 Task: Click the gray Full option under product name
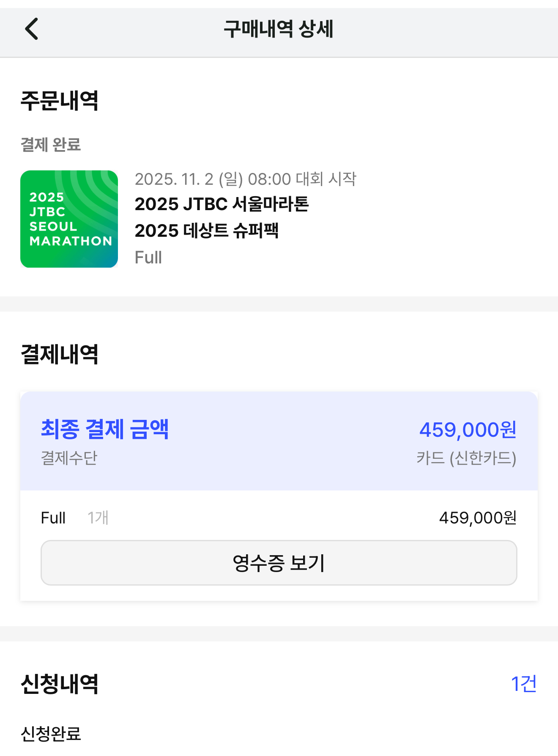(x=148, y=257)
